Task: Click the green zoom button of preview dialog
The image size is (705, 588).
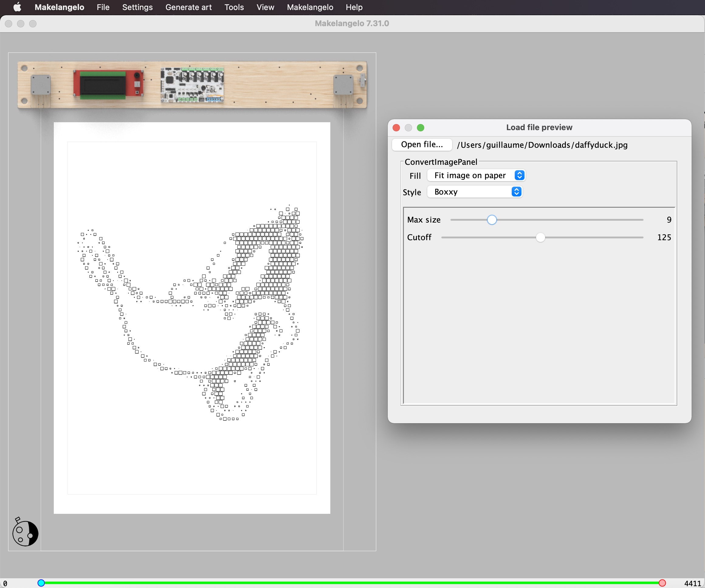Action: coord(420,128)
